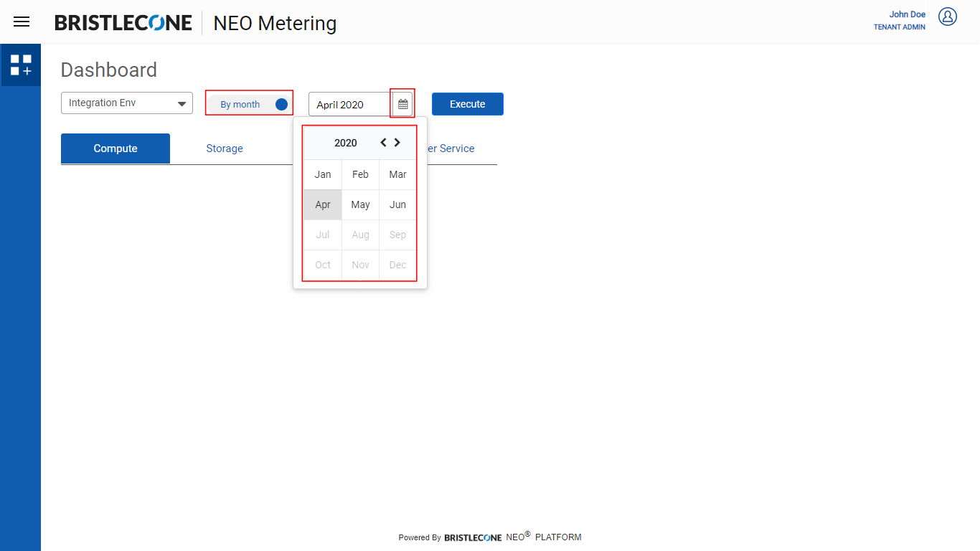Choose Mar from the month grid
Screen dimensions: 980x551
tap(397, 174)
